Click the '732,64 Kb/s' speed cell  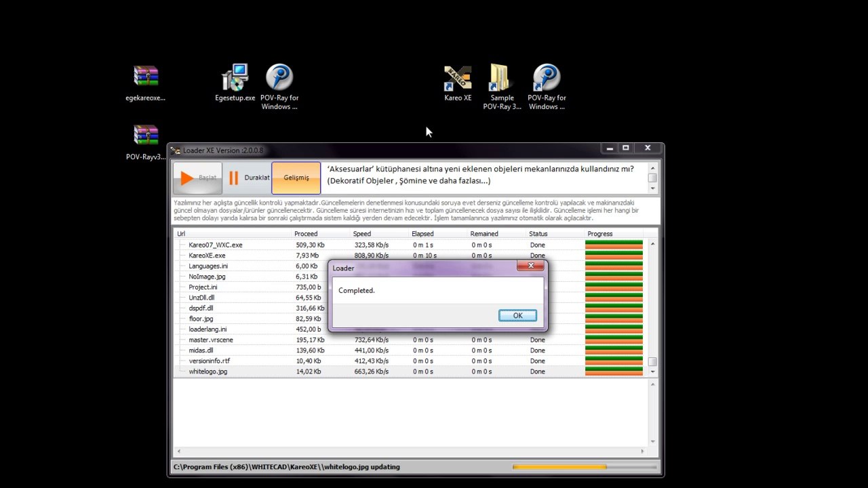point(372,340)
